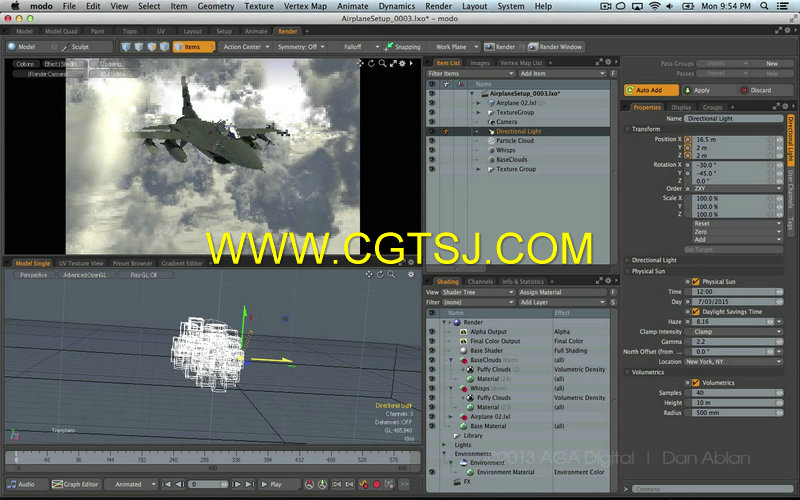Open Symmetry Off dropdown

[301, 47]
